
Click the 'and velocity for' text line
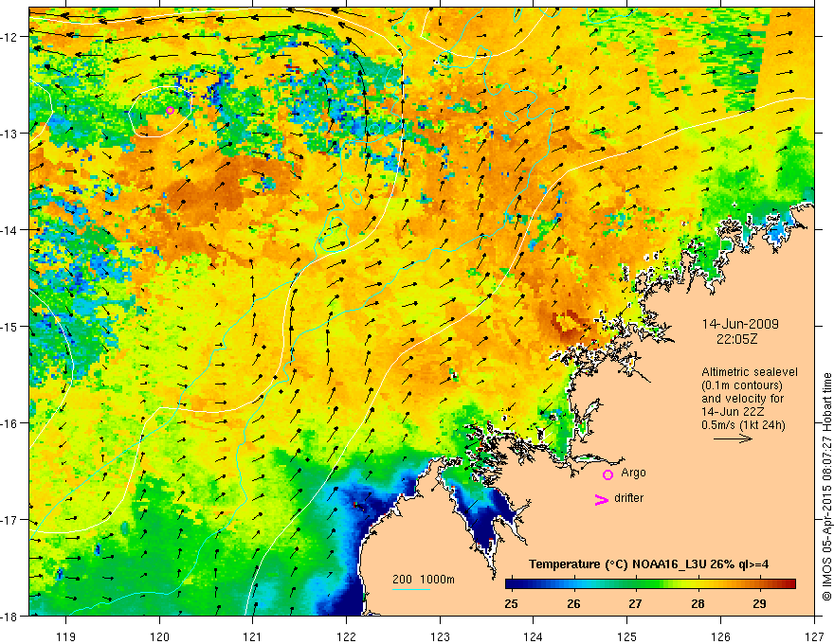pyautogui.click(x=742, y=399)
